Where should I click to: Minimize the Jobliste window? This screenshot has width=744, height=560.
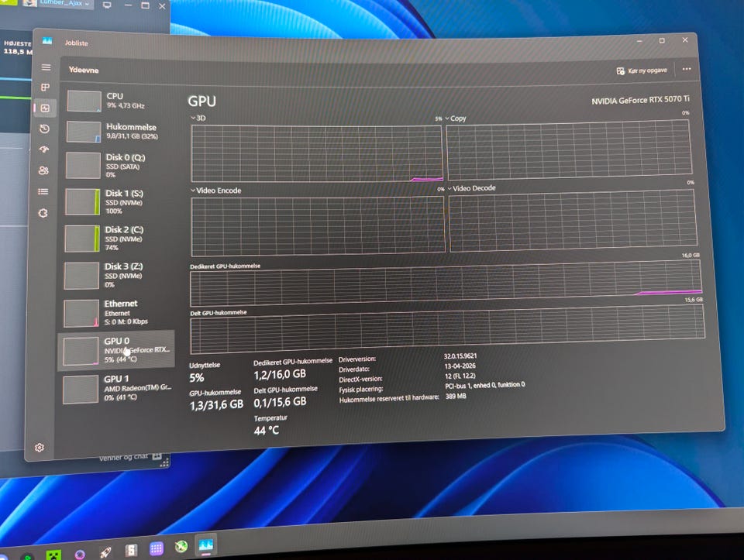639,41
